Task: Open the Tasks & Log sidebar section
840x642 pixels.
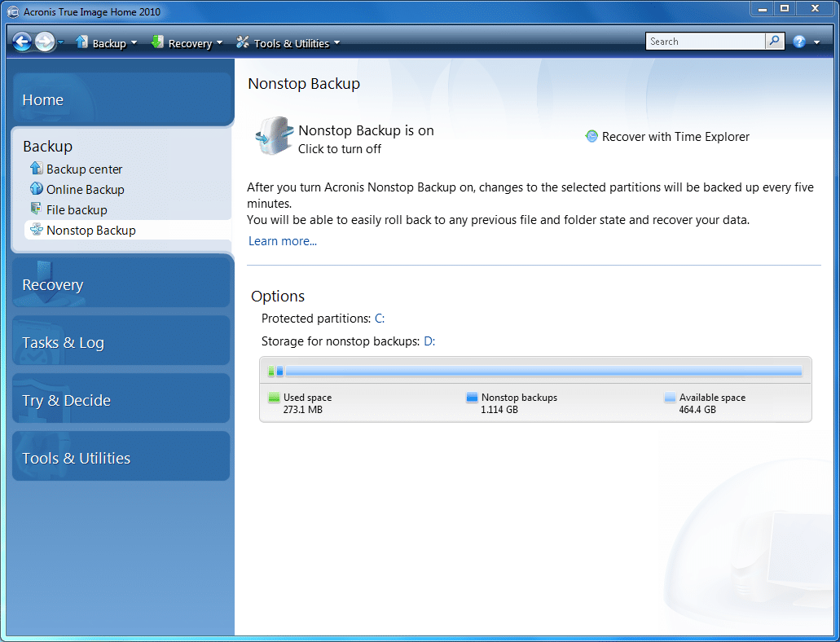Action: pos(121,341)
